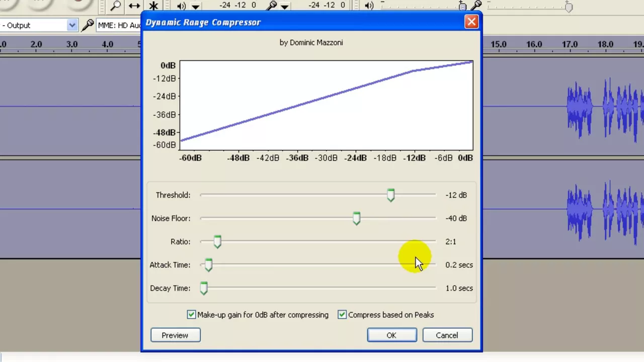Click the compression curve graph

tap(326, 105)
